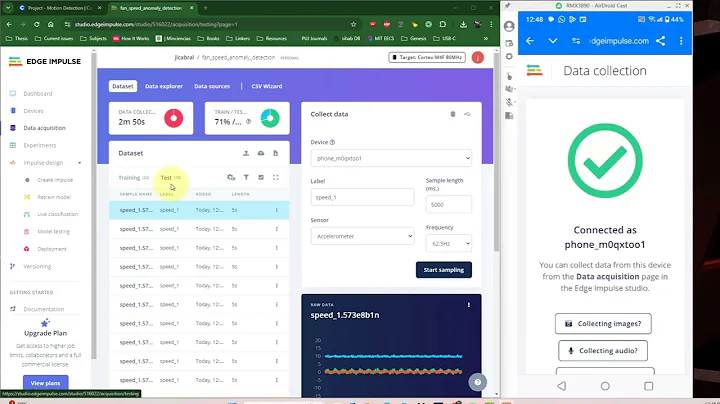Open raw data graph kebab menu
The image size is (720, 404).
pos(468,305)
